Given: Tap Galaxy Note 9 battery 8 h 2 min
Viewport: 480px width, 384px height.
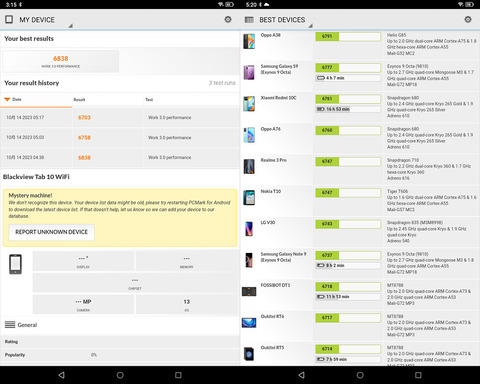Looking at the screenshot, I should (348, 266).
